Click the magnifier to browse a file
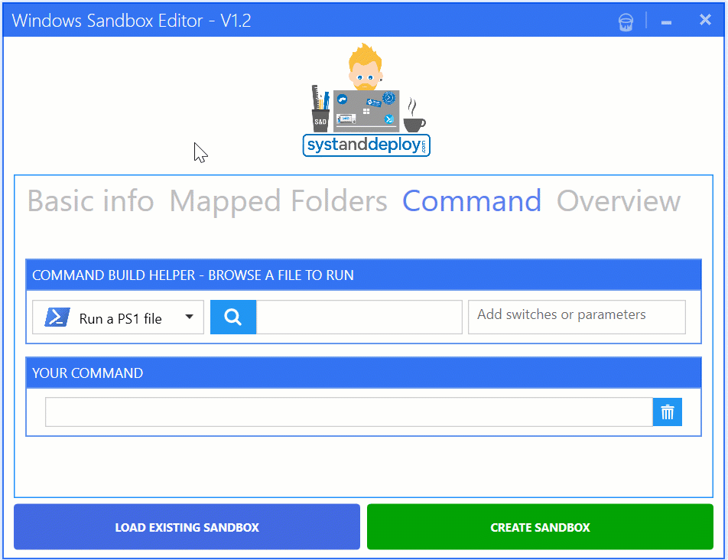The width and height of the screenshot is (728, 560). click(232, 317)
